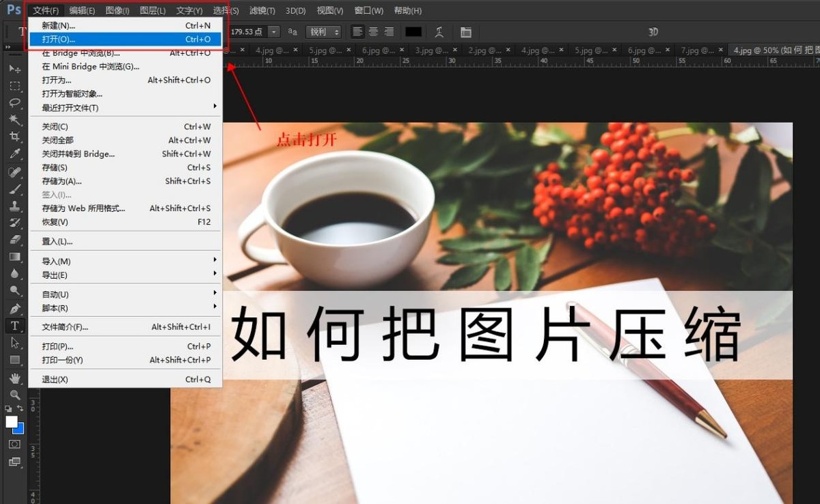Select the Brush tool
The height and width of the screenshot is (504, 820).
(15, 188)
